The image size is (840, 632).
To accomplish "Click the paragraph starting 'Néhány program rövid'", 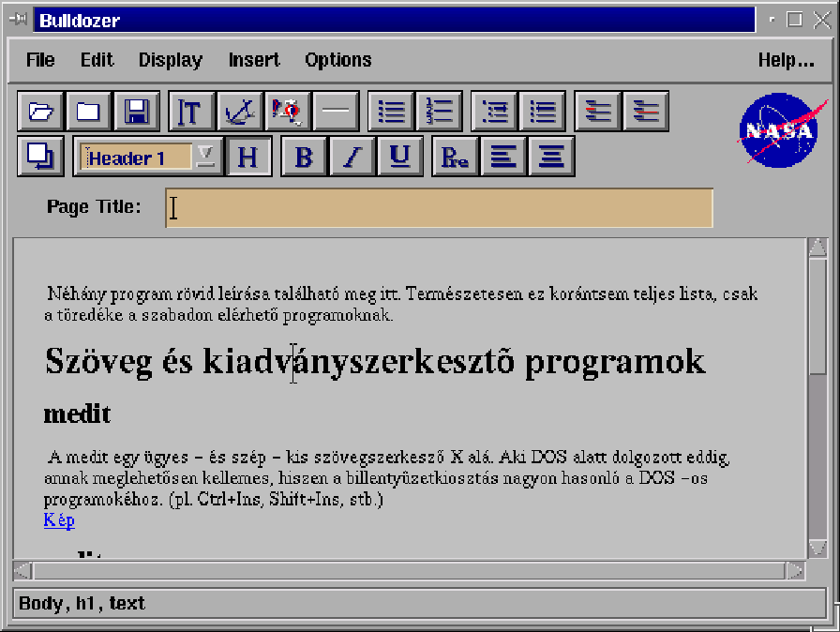I will point(400,304).
